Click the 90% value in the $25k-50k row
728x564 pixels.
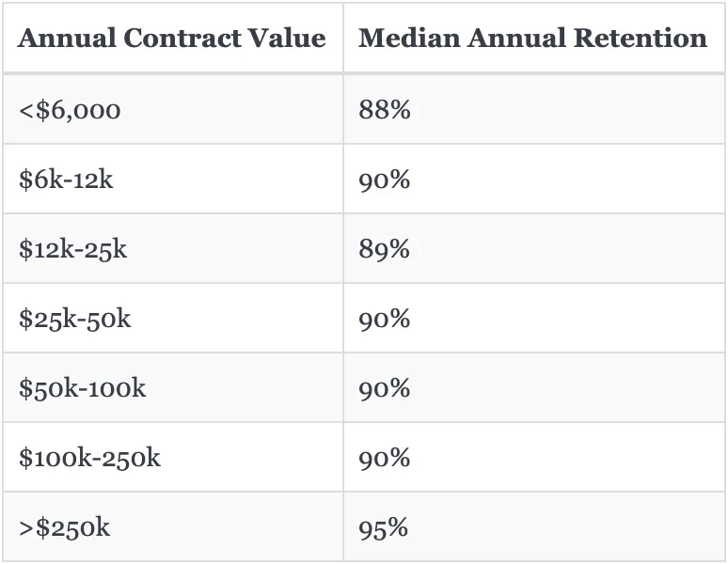(384, 319)
